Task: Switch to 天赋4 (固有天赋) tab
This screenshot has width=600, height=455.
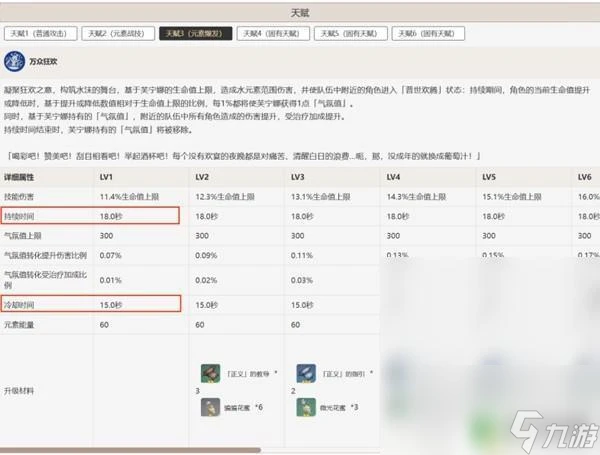Action: [x=273, y=33]
